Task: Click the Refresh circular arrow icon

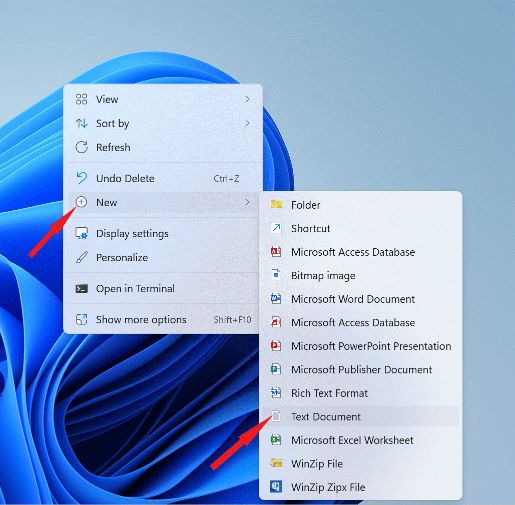Action: pyautogui.click(x=81, y=147)
